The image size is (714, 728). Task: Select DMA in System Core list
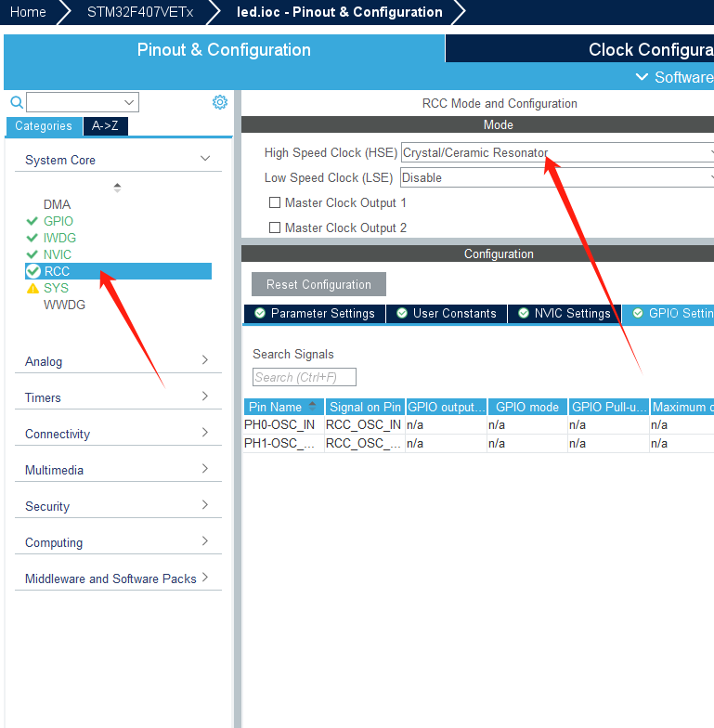[58, 204]
